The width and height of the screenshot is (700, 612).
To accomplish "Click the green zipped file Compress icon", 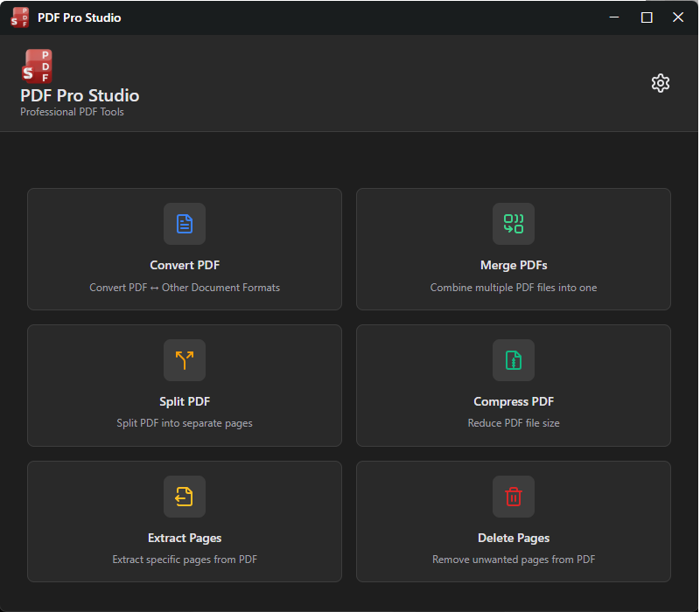I will tap(514, 360).
